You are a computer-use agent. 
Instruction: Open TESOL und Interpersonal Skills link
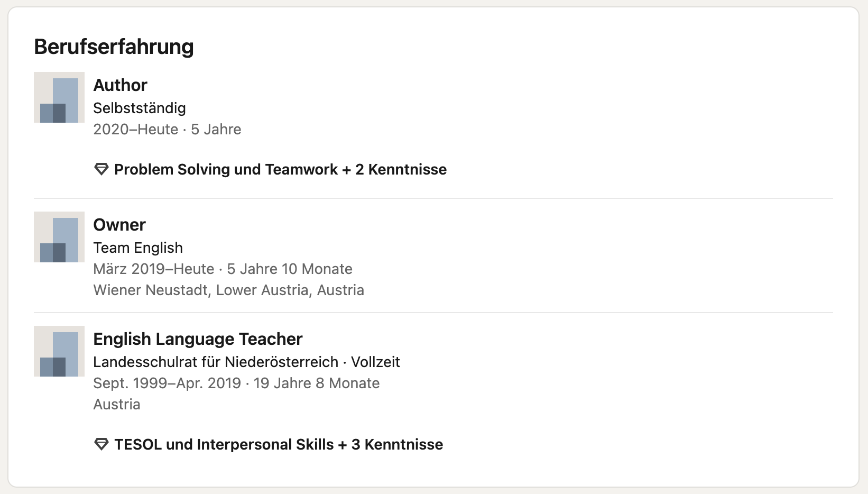click(279, 444)
